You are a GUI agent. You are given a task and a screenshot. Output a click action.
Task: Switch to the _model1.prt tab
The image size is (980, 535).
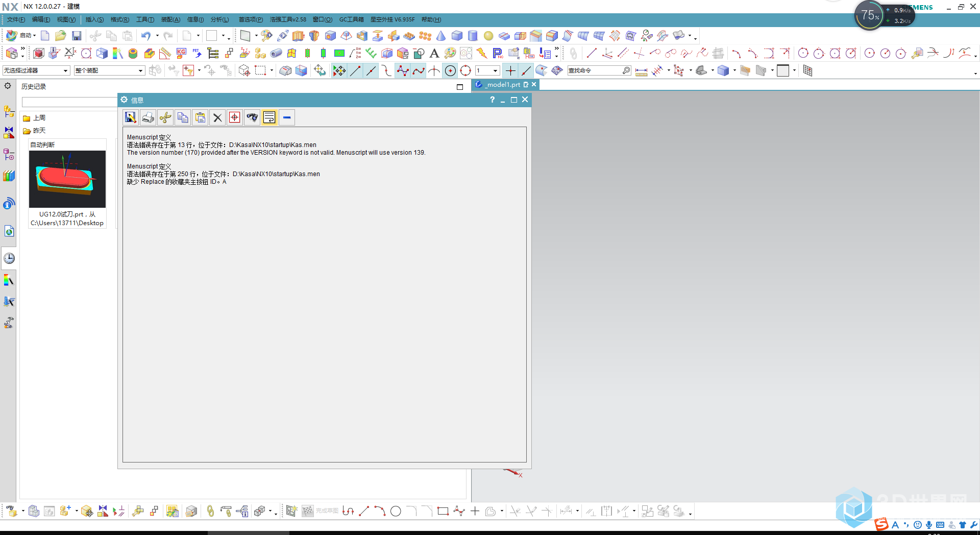click(x=503, y=85)
